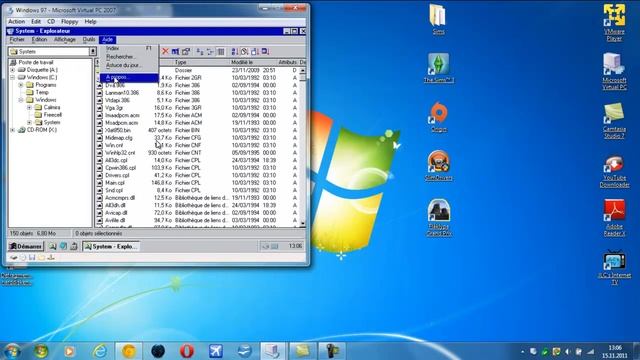640x360 pixels.
Task: Open YouTube Downloader desktop shortcut
Action: point(614,171)
